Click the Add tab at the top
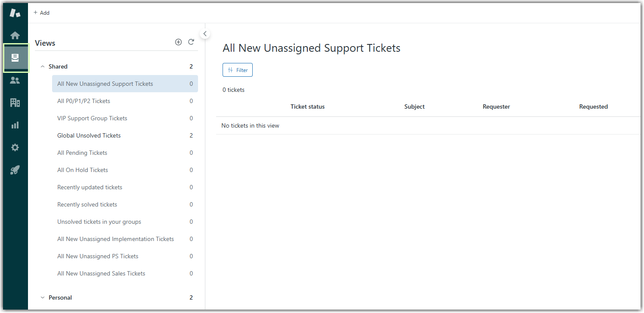This screenshot has height=313, width=644. pos(42,13)
